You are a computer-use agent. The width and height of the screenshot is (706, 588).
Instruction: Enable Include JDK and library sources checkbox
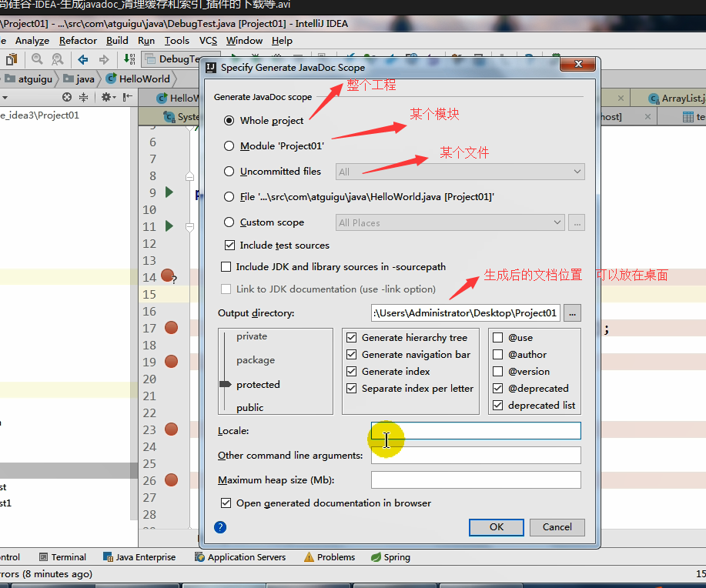[x=226, y=267]
